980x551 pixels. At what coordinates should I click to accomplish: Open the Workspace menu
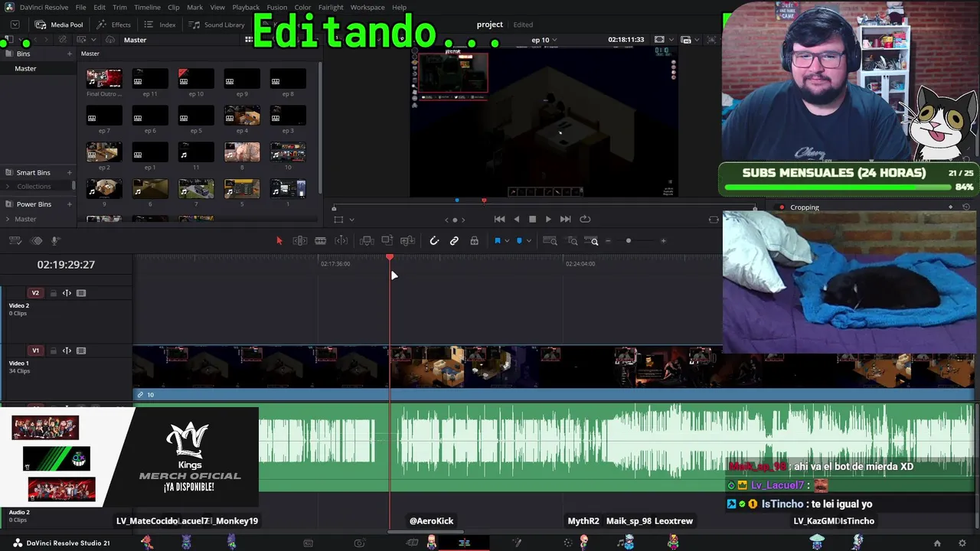point(367,8)
